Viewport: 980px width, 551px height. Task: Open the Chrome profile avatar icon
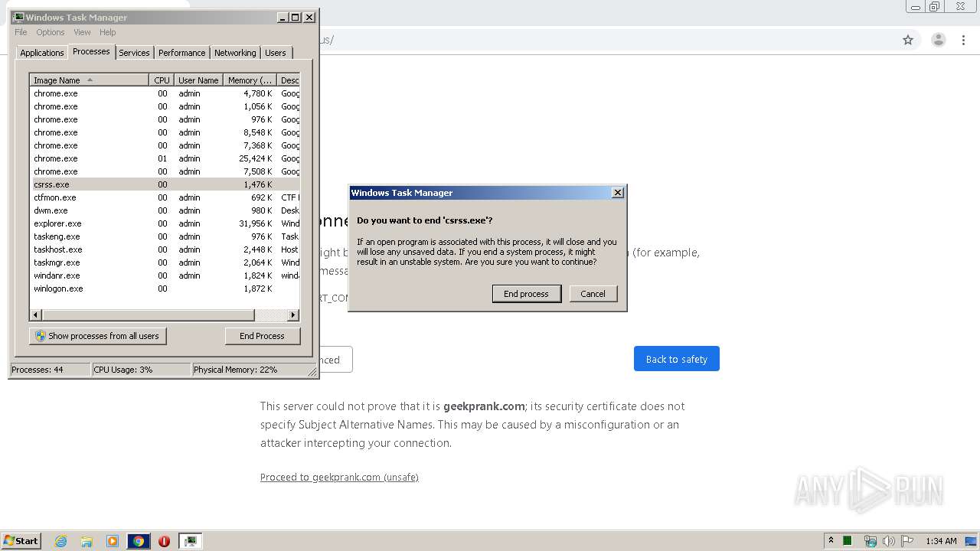(938, 40)
